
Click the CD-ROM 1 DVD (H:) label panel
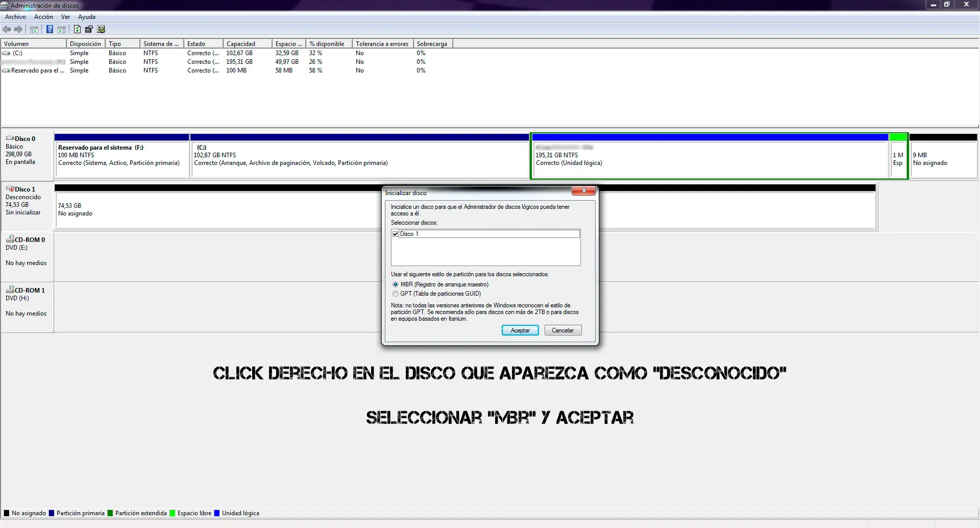tap(27, 307)
